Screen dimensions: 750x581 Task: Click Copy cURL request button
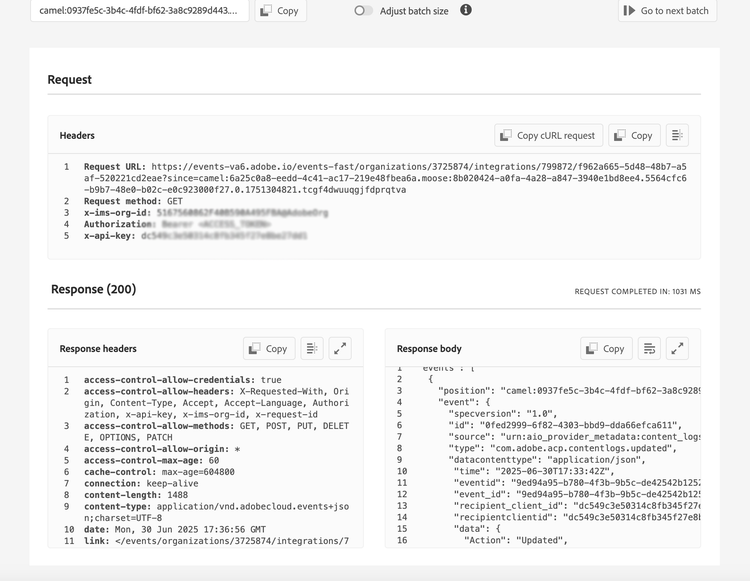[548, 135]
